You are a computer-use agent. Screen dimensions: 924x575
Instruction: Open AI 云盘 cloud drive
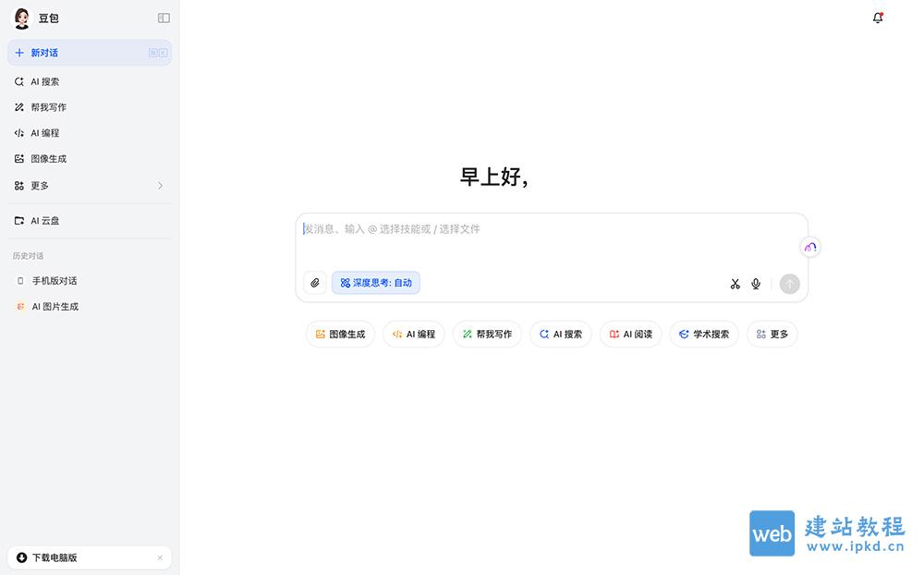pyautogui.click(x=90, y=221)
